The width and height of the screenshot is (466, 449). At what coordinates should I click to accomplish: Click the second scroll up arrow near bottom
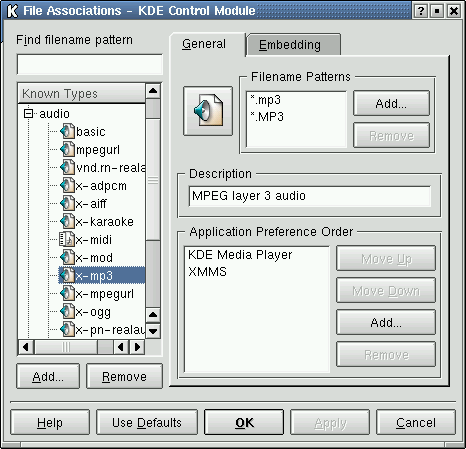point(153,315)
